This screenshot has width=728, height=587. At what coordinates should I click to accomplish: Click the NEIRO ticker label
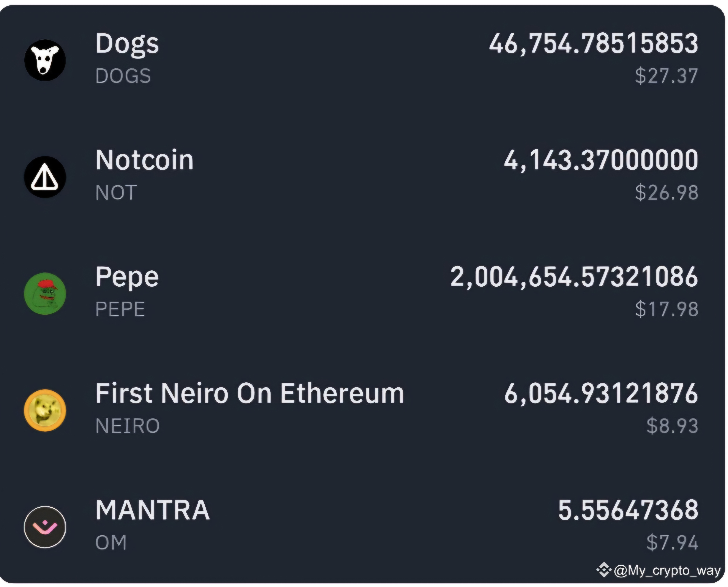pyautogui.click(x=127, y=426)
